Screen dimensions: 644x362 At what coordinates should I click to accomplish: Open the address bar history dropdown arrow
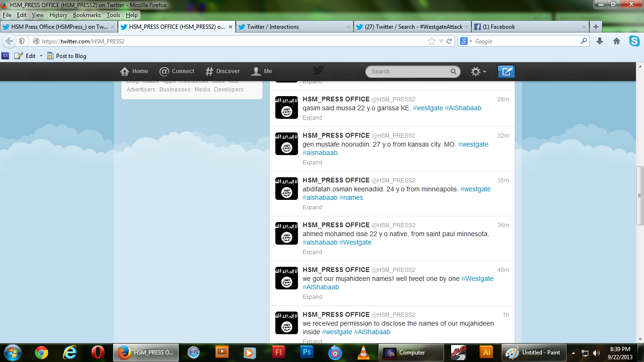click(x=441, y=41)
